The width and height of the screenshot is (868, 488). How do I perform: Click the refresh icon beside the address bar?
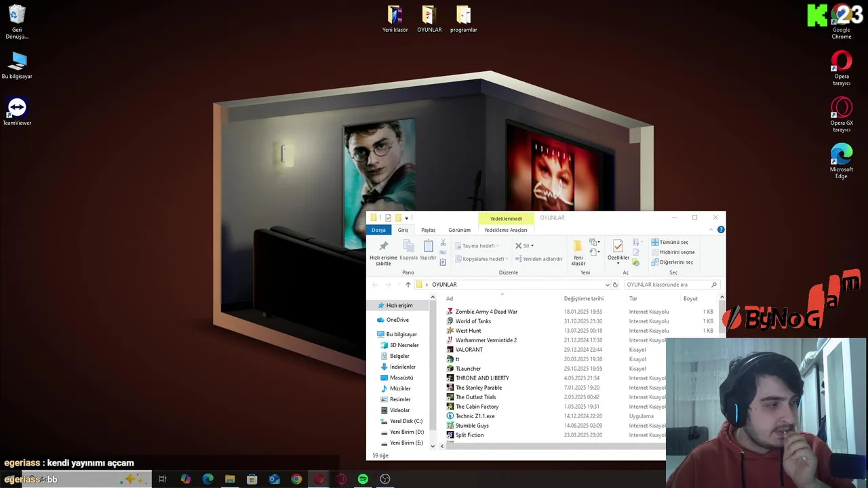(x=615, y=285)
